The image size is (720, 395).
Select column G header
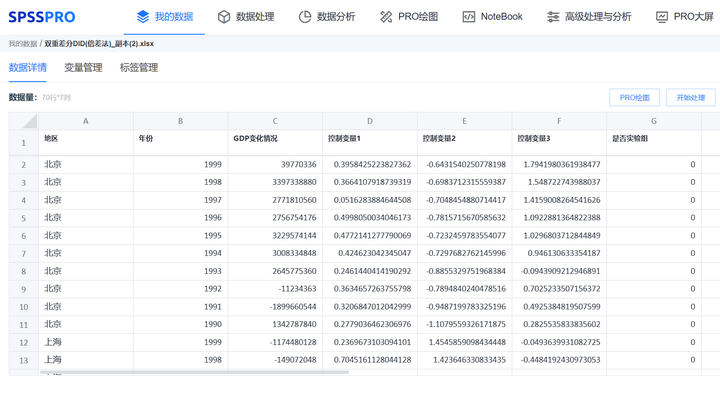[x=653, y=121]
